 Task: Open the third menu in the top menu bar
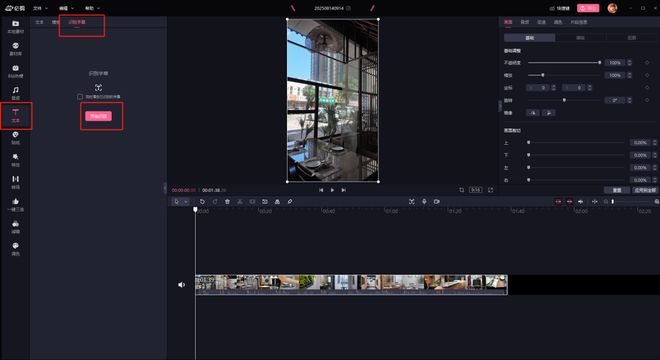tap(92, 8)
